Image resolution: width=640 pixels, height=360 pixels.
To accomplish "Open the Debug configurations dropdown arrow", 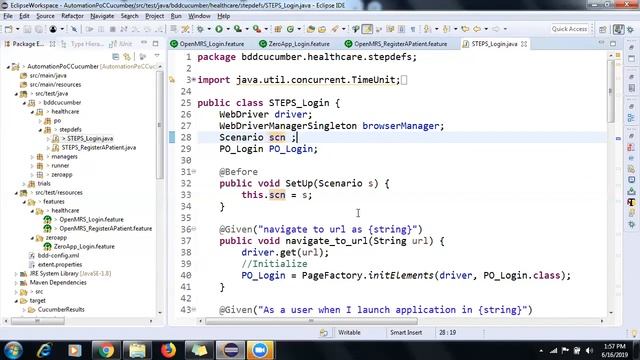I will [209, 29].
